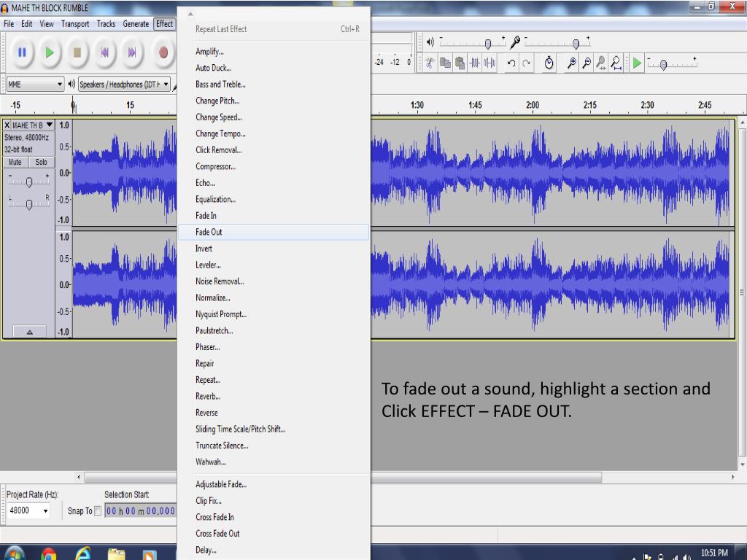The height and width of the screenshot is (560, 747).
Task: Collapse the track using the bottom triangle button
Action: click(x=29, y=332)
